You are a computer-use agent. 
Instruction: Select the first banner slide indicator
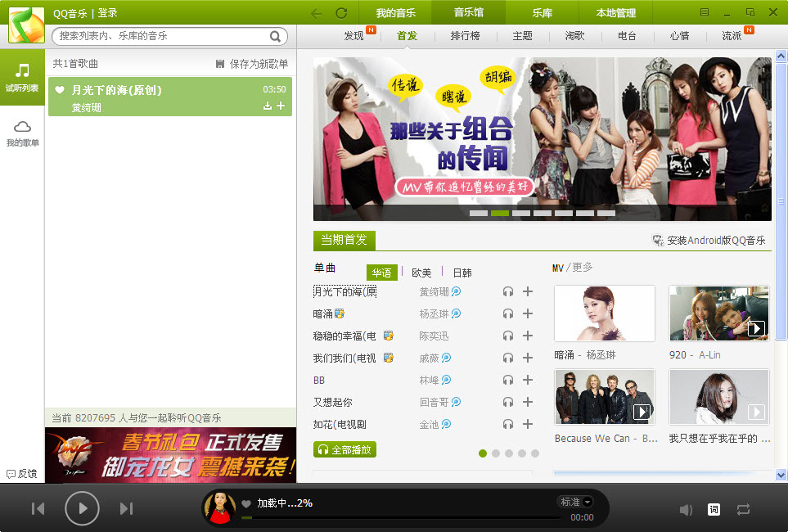pos(479,213)
